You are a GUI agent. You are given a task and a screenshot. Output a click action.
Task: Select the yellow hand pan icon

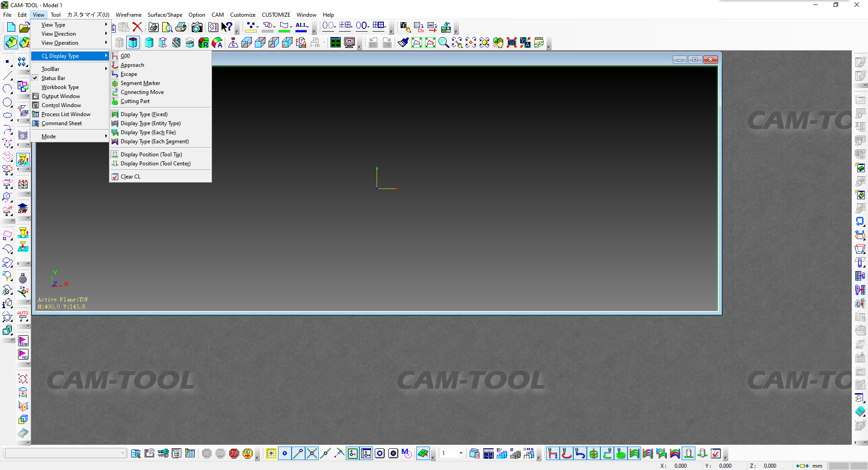point(498,43)
